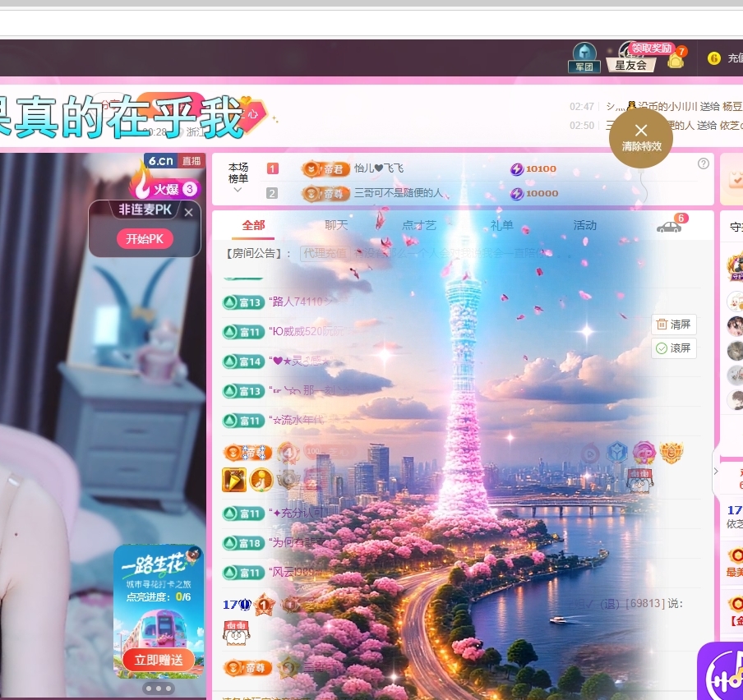Switch to the 活动 tab

click(584, 225)
